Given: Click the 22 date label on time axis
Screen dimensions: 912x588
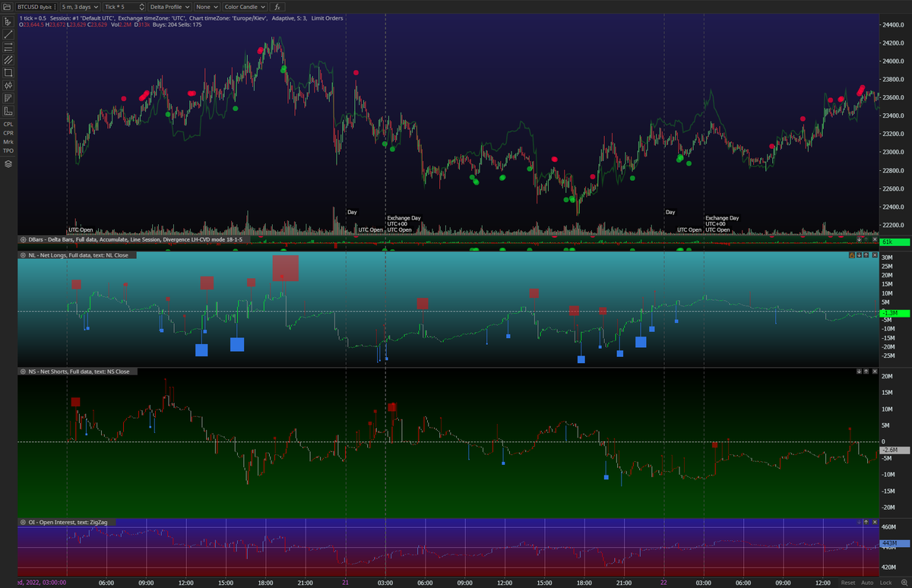Looking at the screenshot, I should (x=664, y=583).
